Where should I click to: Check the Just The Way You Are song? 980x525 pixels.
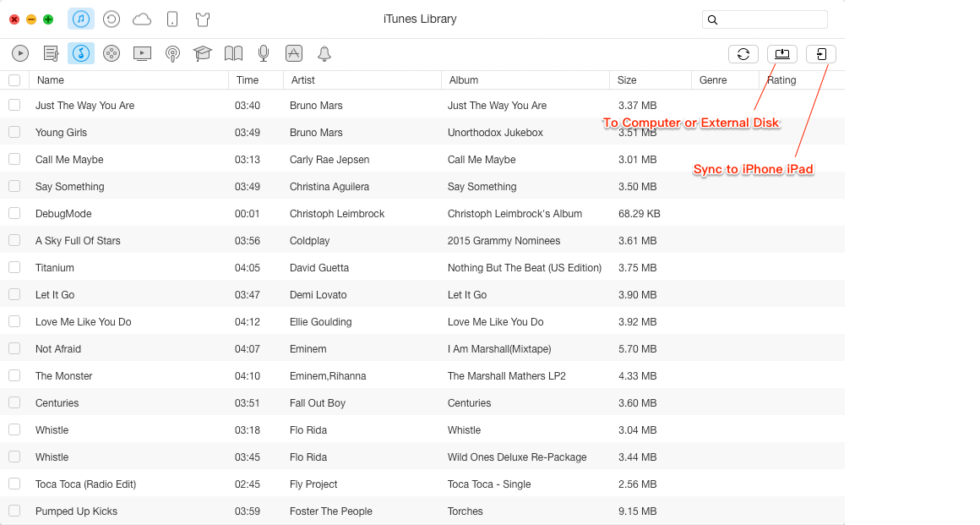click(x=14, y=105)
